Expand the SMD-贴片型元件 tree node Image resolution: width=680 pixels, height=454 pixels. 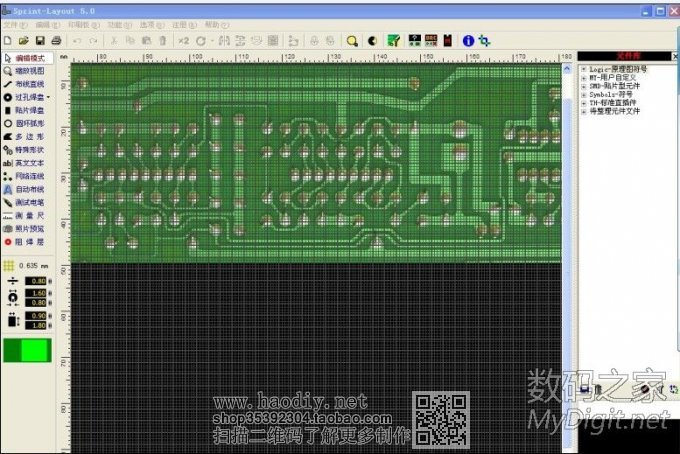(583, 87)
